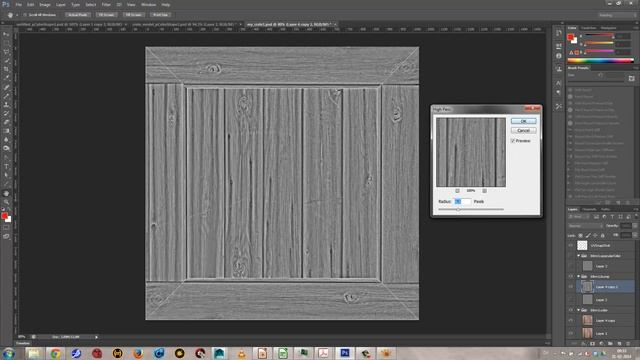
Task: Show Layer 2 via its eye box
Action: pos(571,266)
